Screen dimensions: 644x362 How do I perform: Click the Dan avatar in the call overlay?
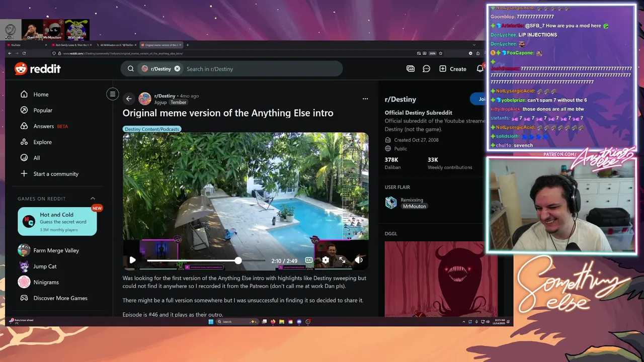(x=31, y=30)
